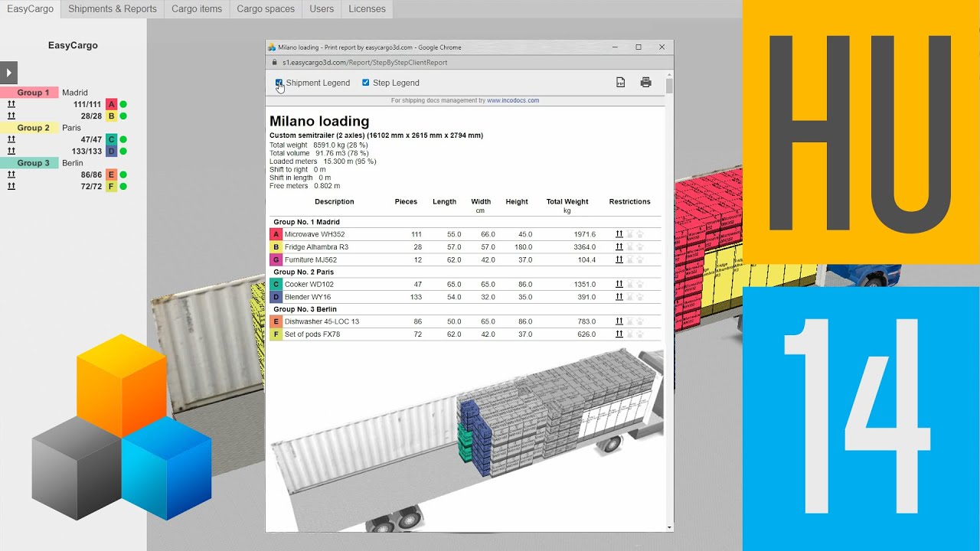Click 'Group No. 2 Paris' heading

[305, 272]
